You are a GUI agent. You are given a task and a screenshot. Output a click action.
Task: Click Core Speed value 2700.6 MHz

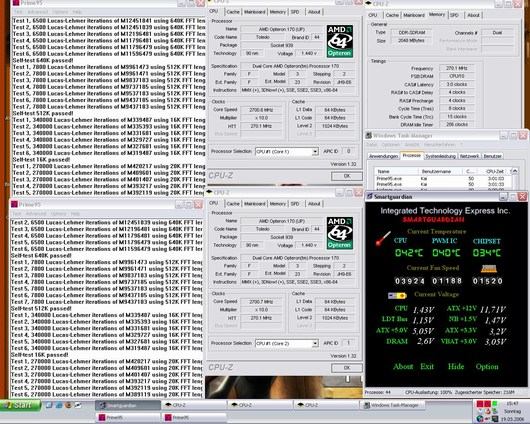pyautogui.click(x=261, y=110)
